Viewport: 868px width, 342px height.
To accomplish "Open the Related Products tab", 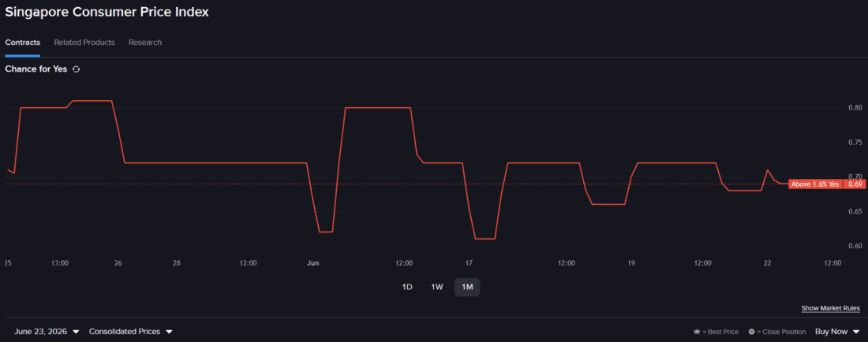I will (84, 43).
